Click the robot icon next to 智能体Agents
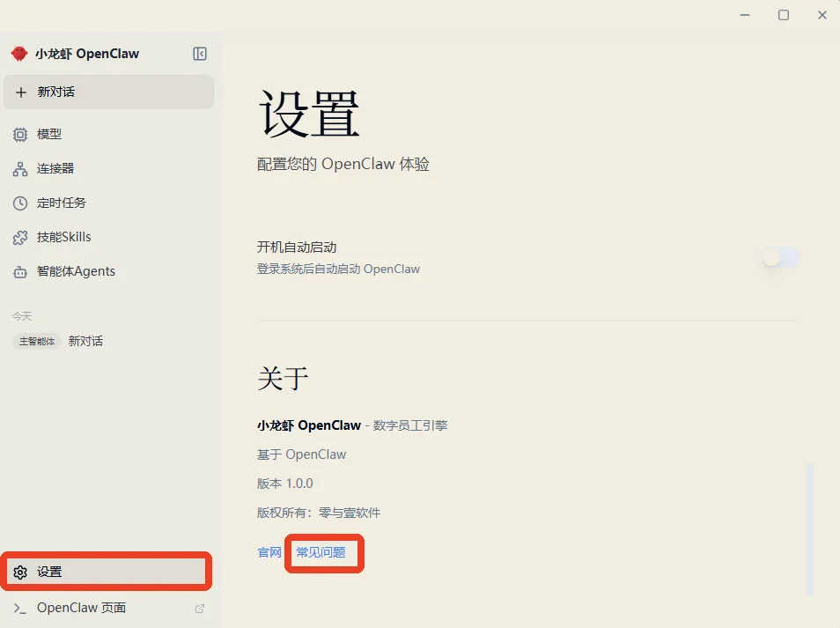The height and width of the screenshot is (628, 840). (x=20, y=272)
